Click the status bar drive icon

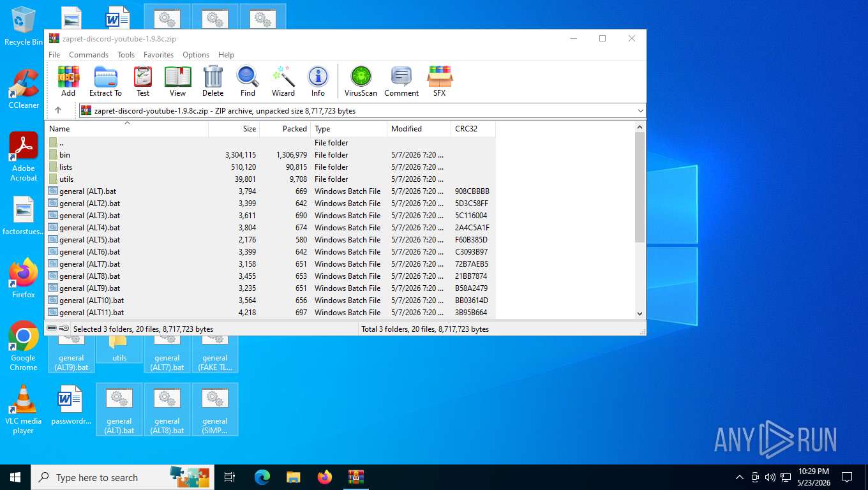click(x=52, y=329)
